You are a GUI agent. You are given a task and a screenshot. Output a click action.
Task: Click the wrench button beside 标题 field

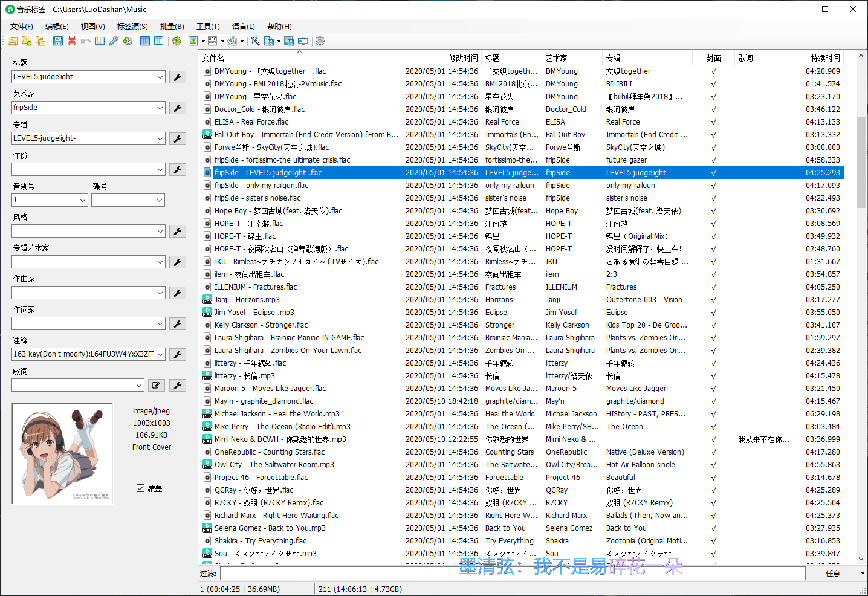[x=178, y=77]
